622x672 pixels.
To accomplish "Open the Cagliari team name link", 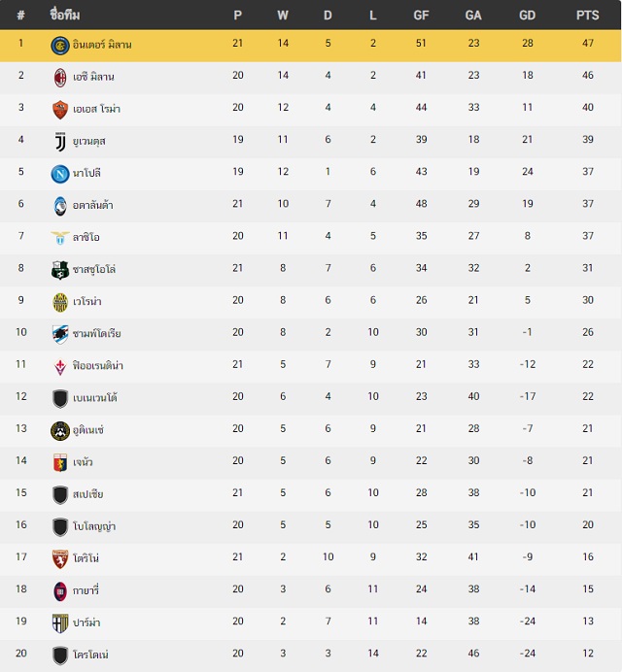I will (x=86, y=590).
